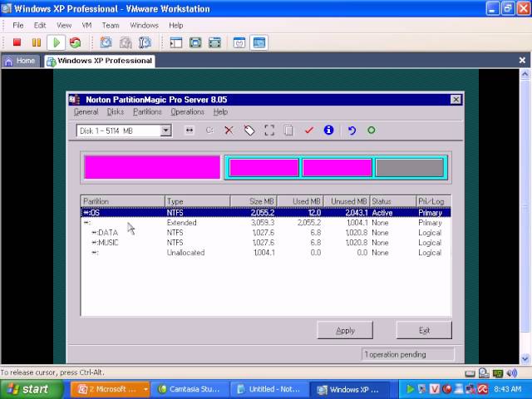Click the VMware take snapshot icon
The width and height of the screenshot is (532, 399).
tap(106, 42)
